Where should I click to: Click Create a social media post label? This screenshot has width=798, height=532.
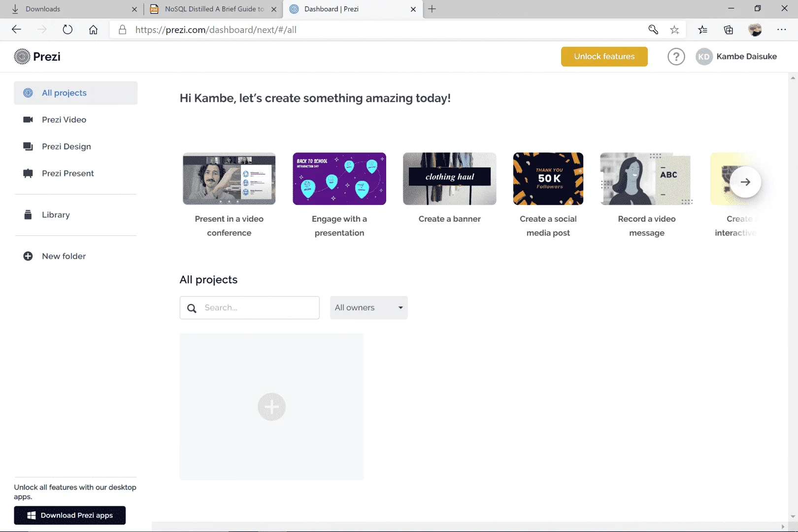tap(548, 226)
